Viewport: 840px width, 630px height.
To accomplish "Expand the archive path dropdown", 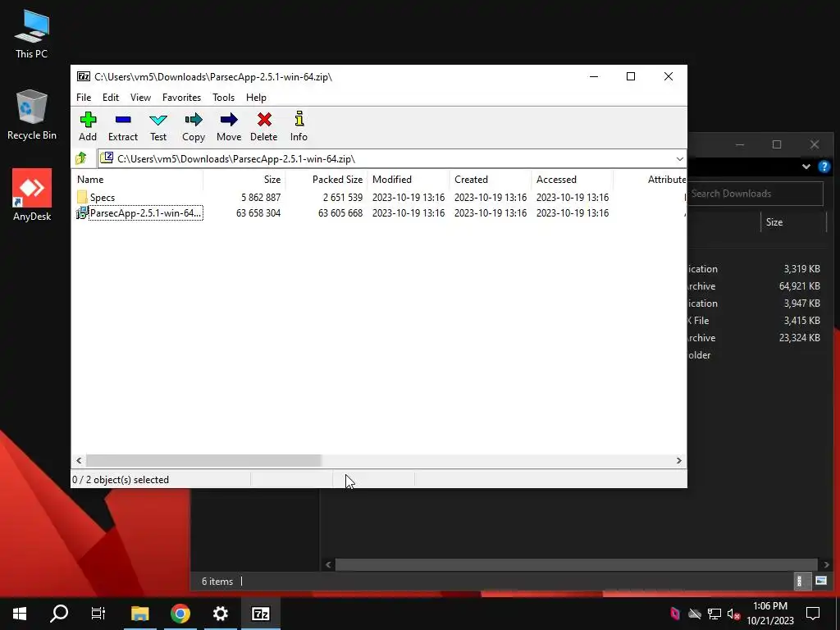I will pyautogui.click(x=679, y=158).
